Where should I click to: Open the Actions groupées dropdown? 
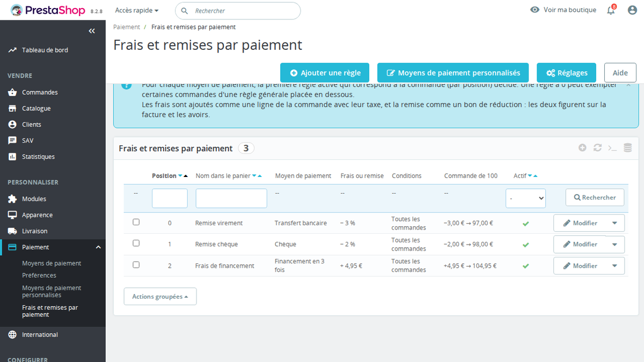[x=160, y=297]
